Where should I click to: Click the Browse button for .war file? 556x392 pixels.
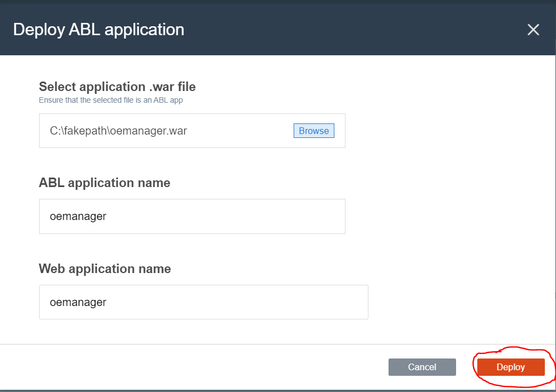(314, 131)
